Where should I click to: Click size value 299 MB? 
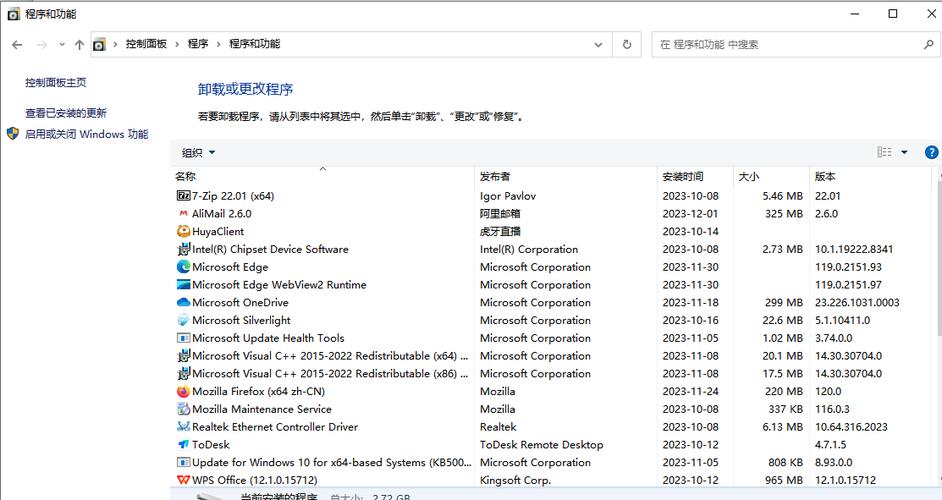pyautogui.click(x=784, y=302)
